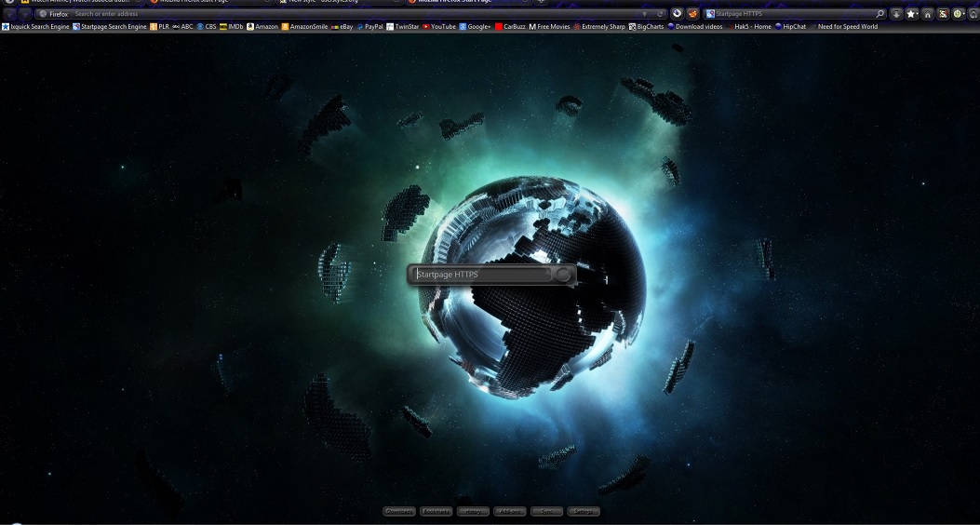The image size is (980, 525).
Task: Open the Extremely Sharp bookmark
Action: pyautogui.click(x=599, y=27)
